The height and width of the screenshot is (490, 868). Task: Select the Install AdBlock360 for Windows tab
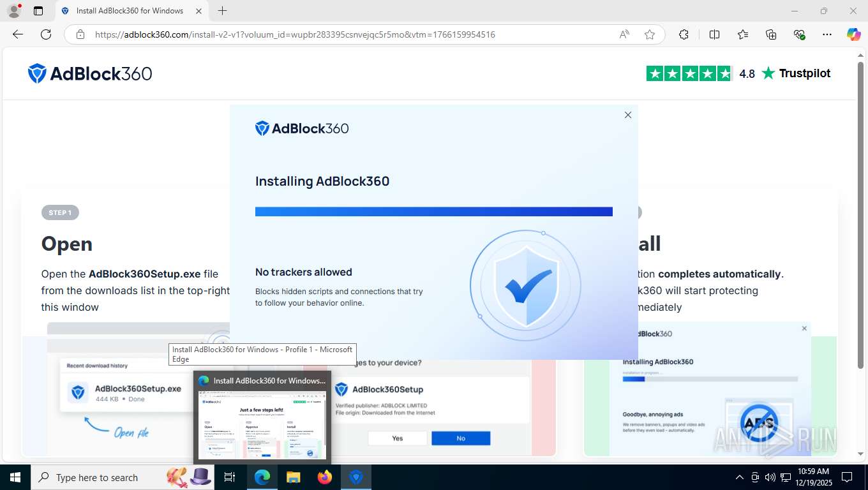click(131, 11)
